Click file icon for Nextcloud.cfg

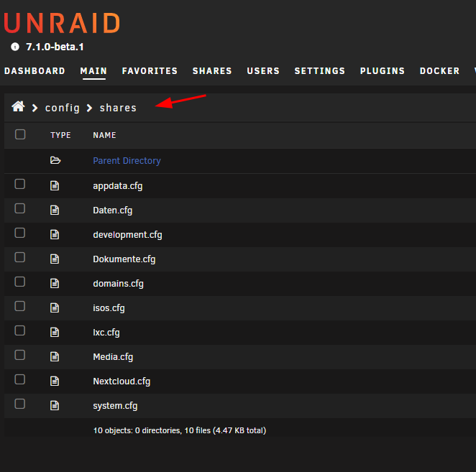[55, 381]
